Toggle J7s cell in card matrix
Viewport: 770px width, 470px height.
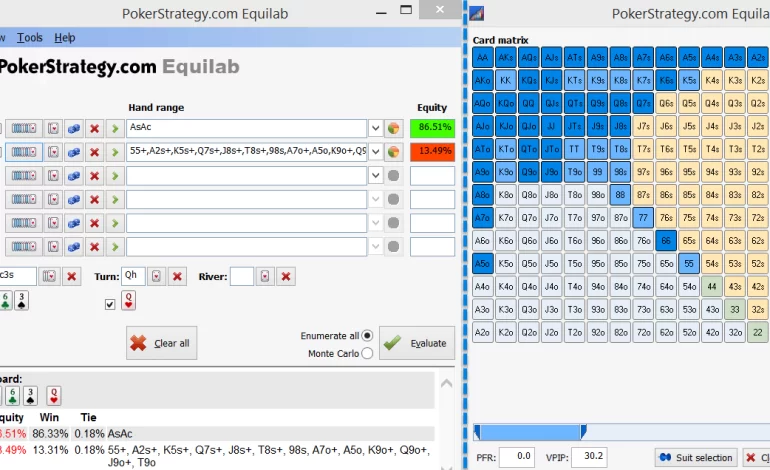coord(643,126)
